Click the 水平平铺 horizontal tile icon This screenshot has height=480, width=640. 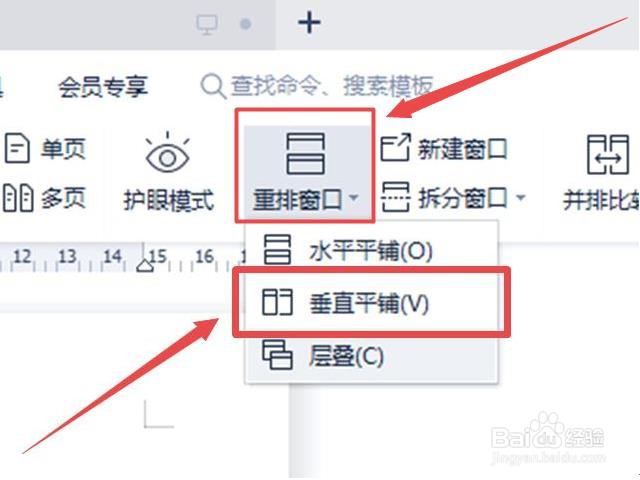tap(277, 249)
